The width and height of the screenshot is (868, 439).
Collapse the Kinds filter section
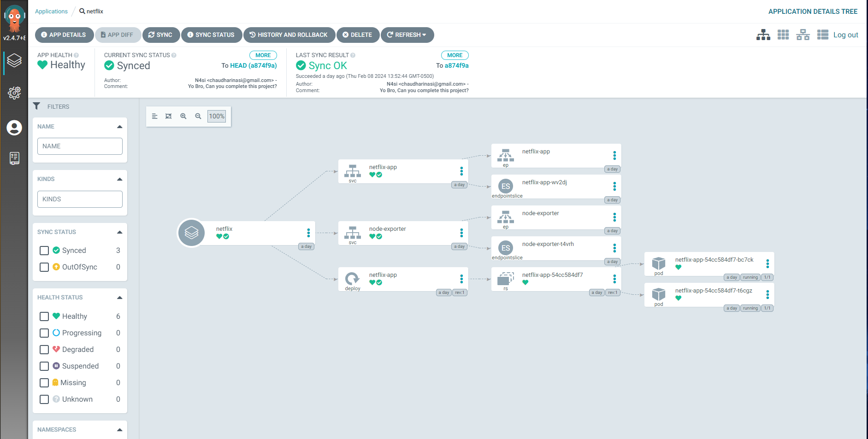tap(119, 179)
